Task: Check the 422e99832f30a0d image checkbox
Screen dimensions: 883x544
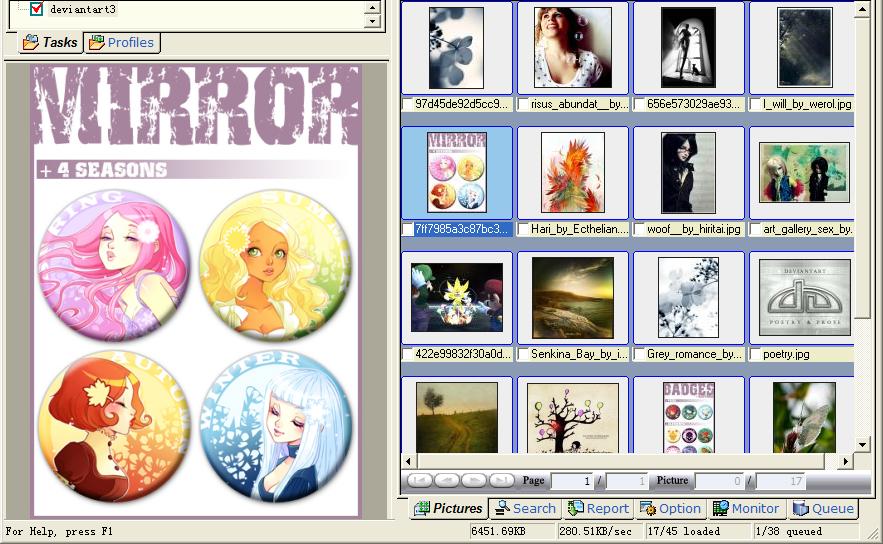Action: [408, 354]
